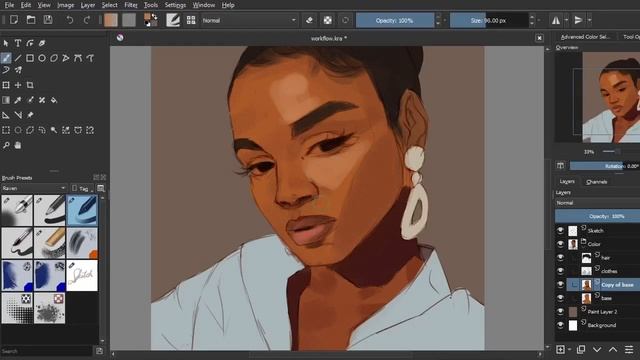Hide the hair layer

pyautogui.click(x=560, y=258)
